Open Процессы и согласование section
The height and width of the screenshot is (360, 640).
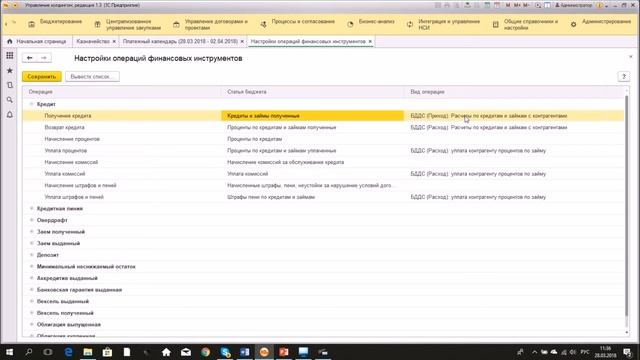298,24
